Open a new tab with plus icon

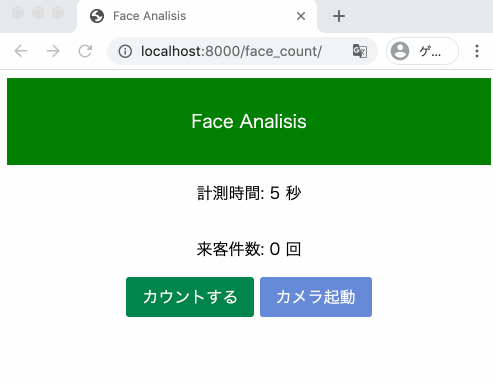coord(339,16)
